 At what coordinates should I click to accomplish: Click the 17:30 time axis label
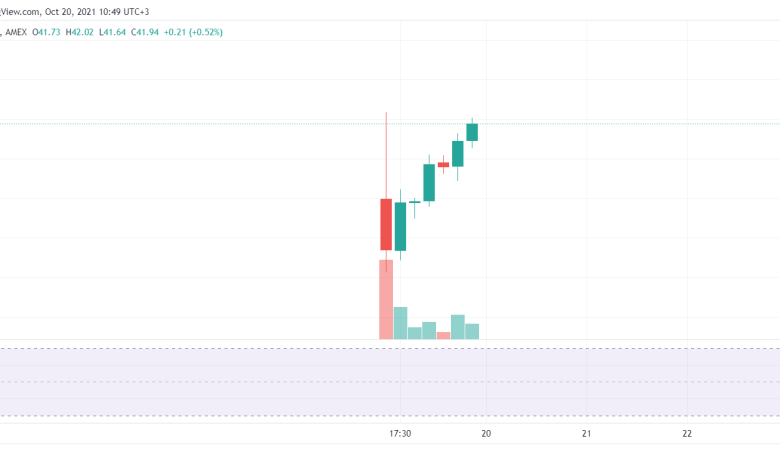click(400, 434)
